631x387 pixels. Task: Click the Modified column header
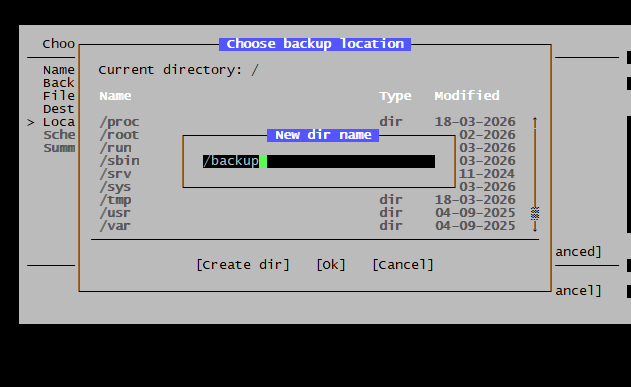467,96
